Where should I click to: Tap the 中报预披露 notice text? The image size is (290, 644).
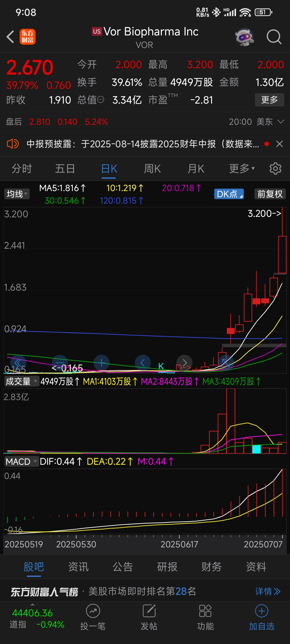(143, 144)
